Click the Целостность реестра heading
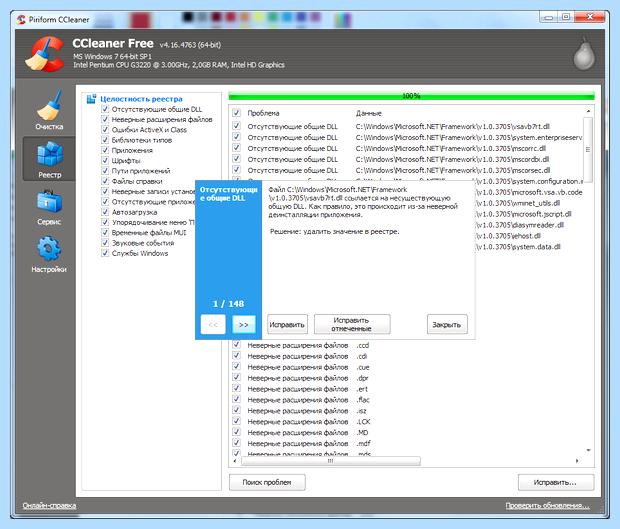Image resolution: width=620 pixels, height=529 pixels. (x=141, y=99)
